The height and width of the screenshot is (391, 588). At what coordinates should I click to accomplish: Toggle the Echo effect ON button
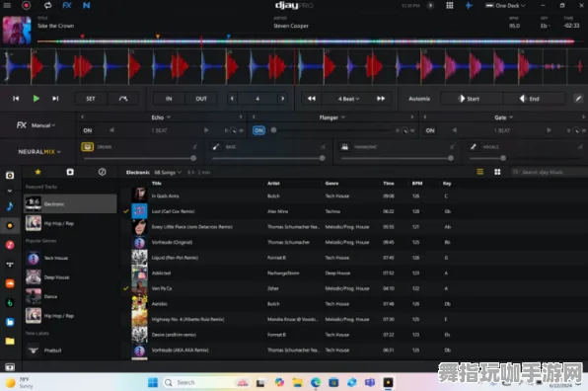click(x=88, y=130)
